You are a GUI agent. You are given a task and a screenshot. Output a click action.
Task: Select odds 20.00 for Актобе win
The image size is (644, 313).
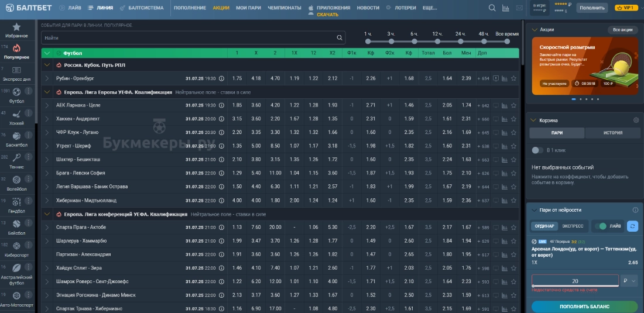coord(275,227)
